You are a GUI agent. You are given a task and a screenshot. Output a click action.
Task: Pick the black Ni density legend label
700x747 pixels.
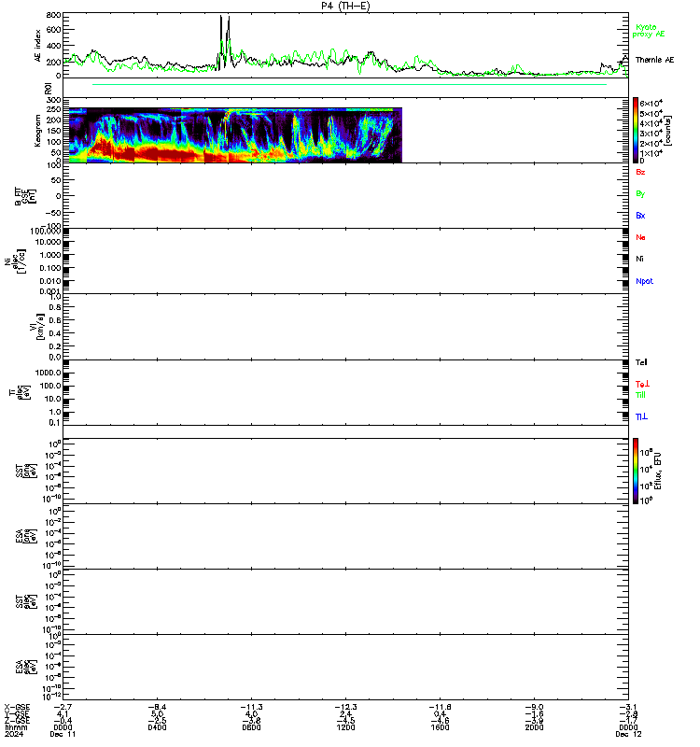click(x=639, y=259)
